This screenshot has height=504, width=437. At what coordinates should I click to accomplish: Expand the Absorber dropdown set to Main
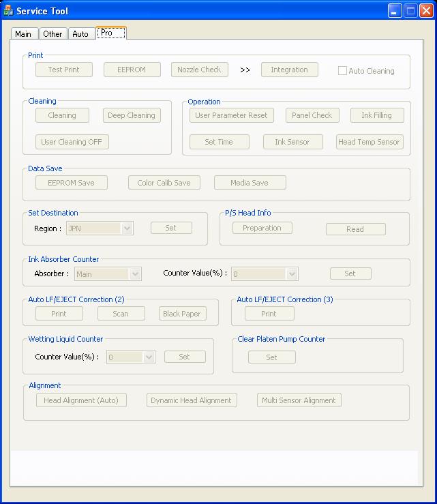pos(135,274)
